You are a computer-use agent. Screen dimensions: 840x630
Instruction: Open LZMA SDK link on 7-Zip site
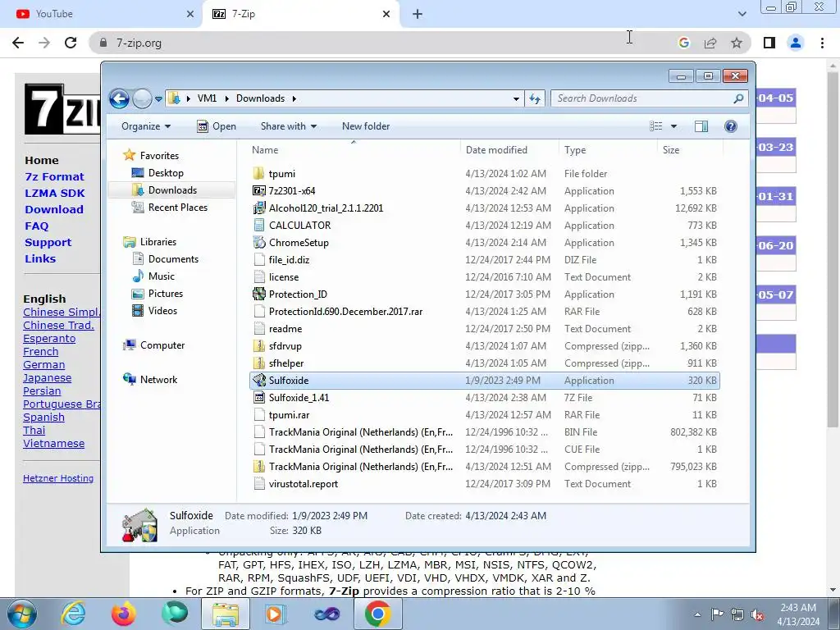tap(55, 194)
